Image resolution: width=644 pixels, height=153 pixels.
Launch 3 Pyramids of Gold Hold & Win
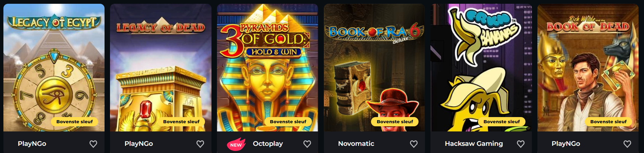pos(268,68)
